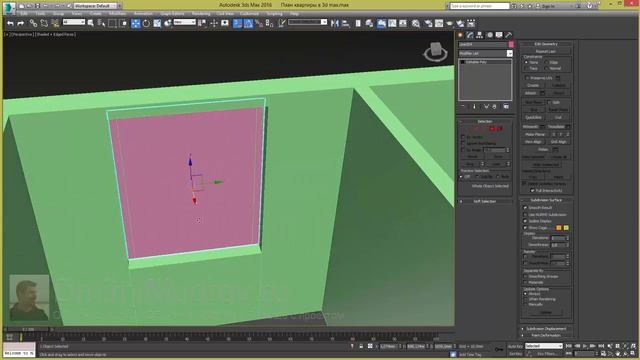Open reference coordinate system View dropdown
Screen dimensions: 640x360
click(184, 22)
